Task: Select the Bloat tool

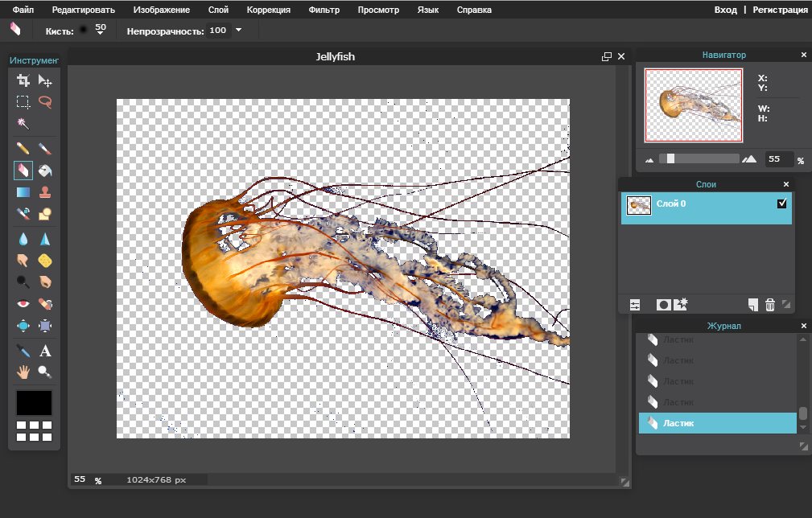Action: point(23,326)
